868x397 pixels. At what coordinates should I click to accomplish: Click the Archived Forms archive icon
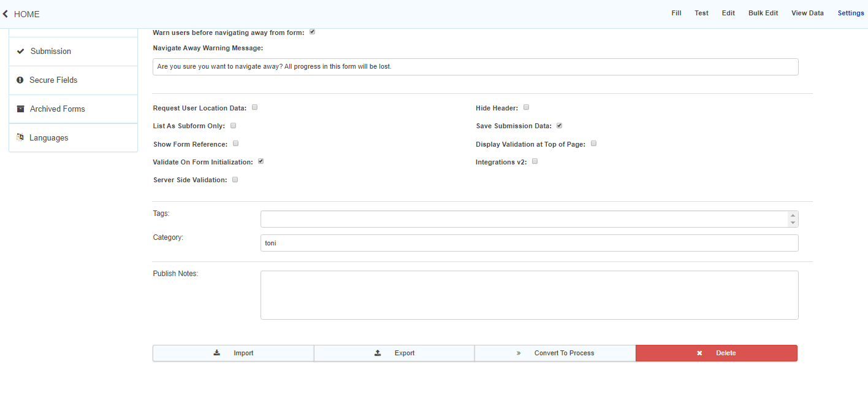(21, 109)
